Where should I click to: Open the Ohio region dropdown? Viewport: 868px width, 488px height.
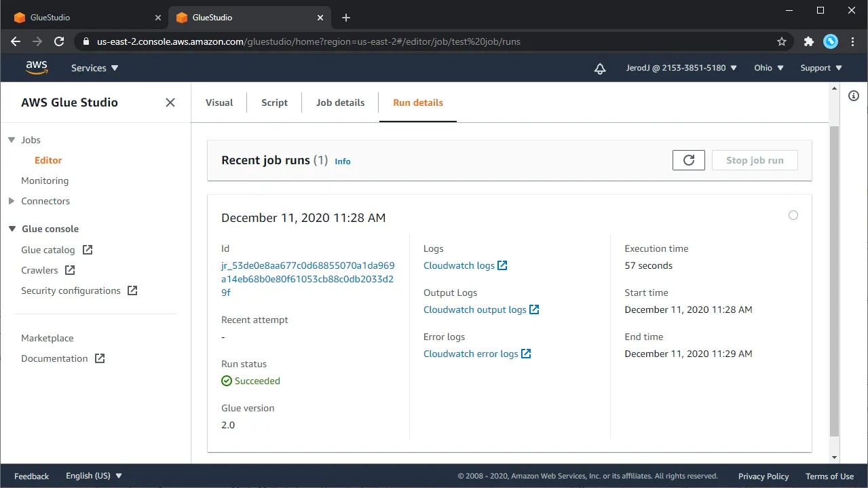pos(768,68)
